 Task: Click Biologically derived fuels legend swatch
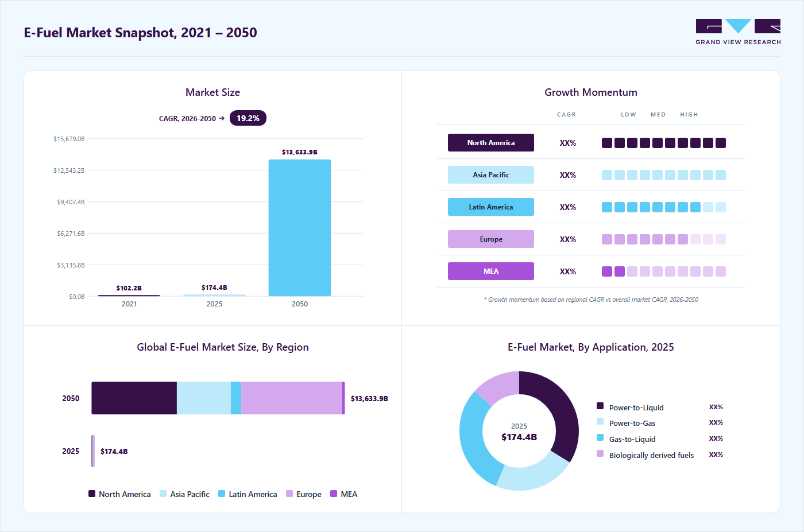coord(600,453)
